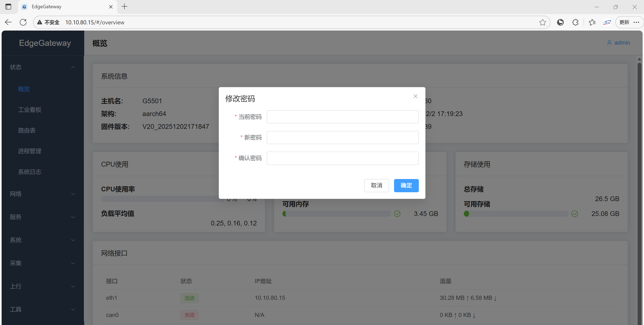The height and width of the screenshot is (325, 644).
Task: Open new browser tab with plus icon
Action: tap(124, 7)
